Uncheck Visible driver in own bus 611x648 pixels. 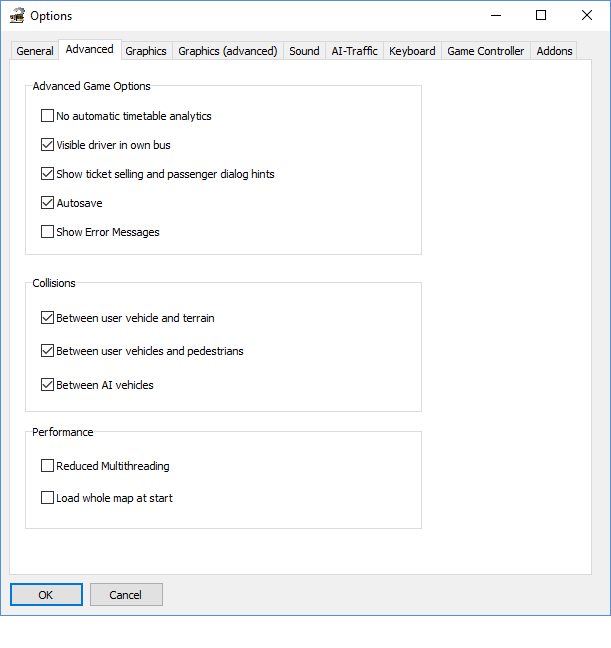pos(48,145)
